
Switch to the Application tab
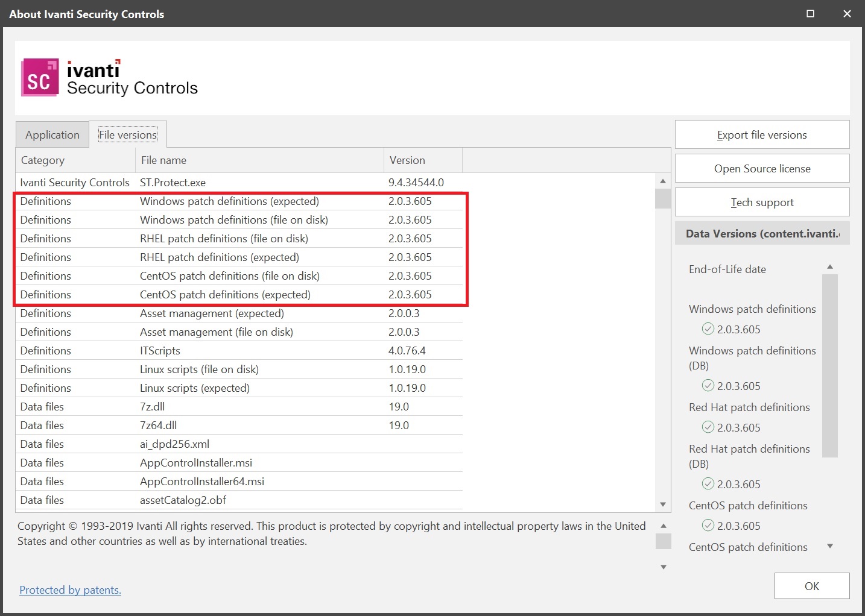tap(52, 134)
